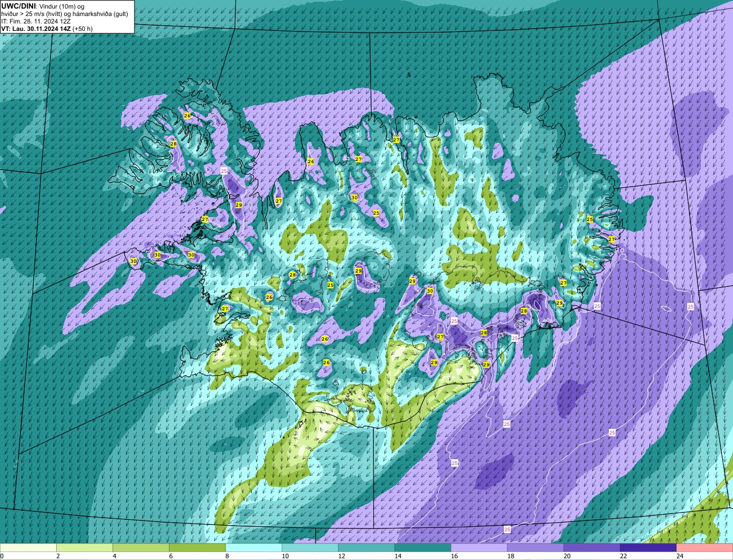Click the 0–2 m/s pale yellow legend swatch

click(29, 547)
